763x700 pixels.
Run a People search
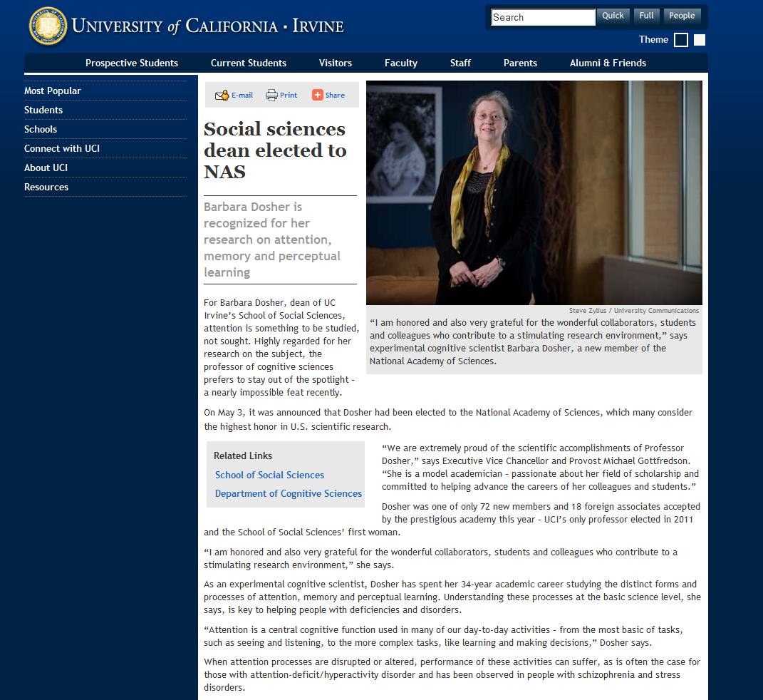click(x=682, y=16)
